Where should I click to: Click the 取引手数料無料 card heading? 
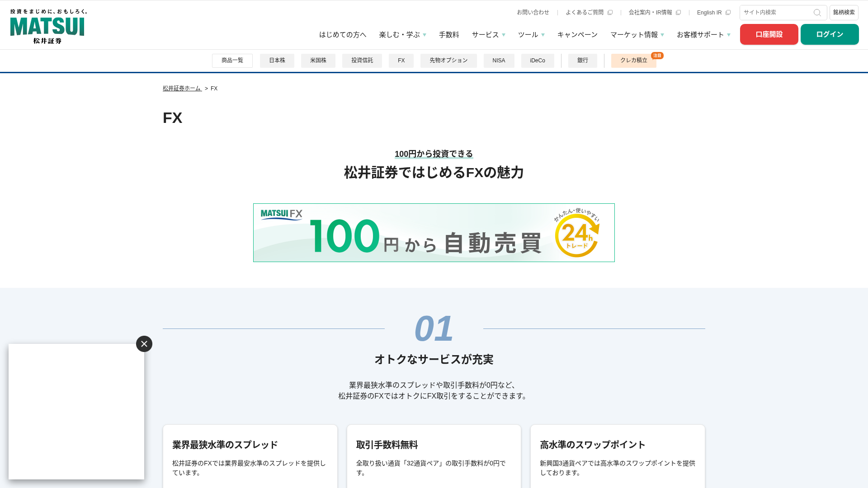[x=387, y=445]
